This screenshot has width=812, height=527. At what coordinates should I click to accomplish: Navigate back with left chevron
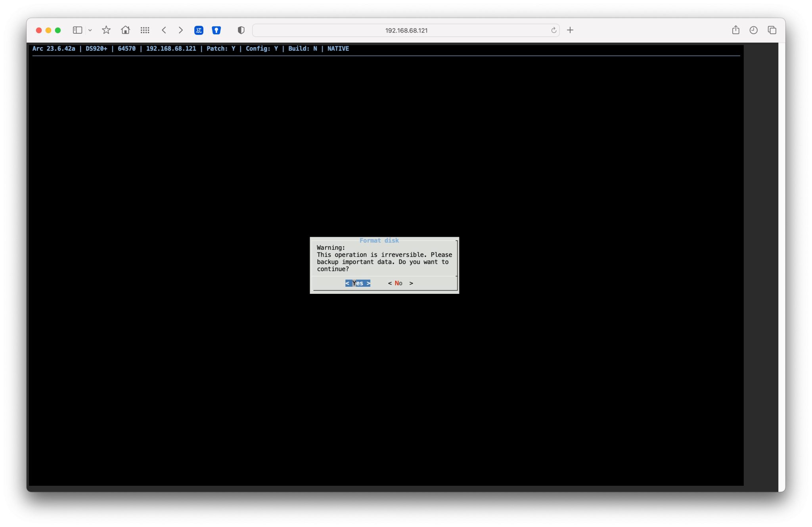164,30
